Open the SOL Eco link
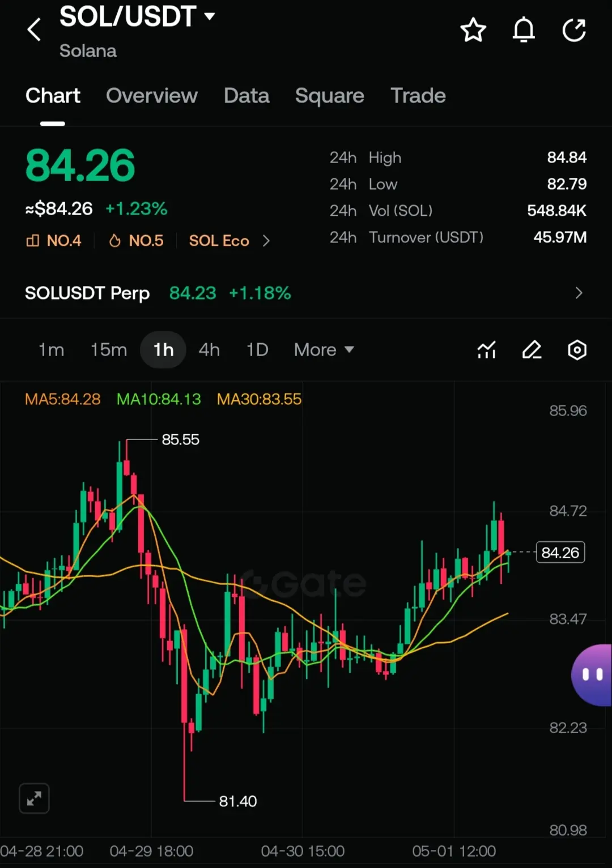This screenshot has width=612, height=868. pyautogui.click(x=219, y=241)
